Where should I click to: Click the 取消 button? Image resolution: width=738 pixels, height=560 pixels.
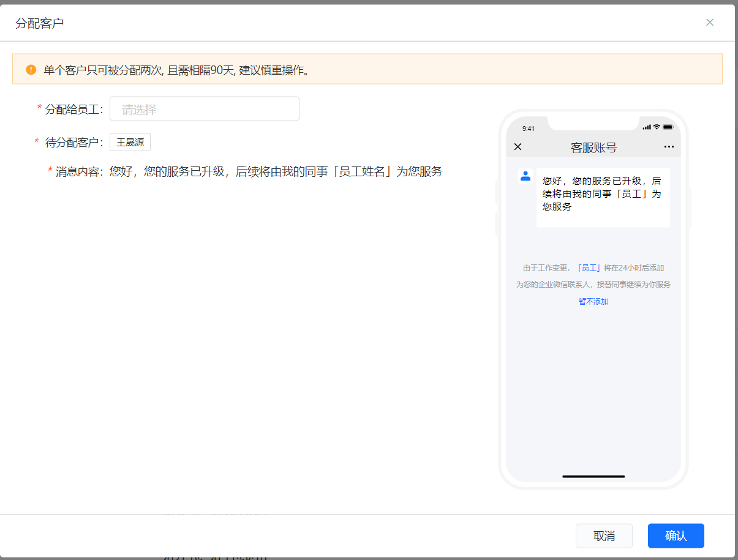pos(604,536)
